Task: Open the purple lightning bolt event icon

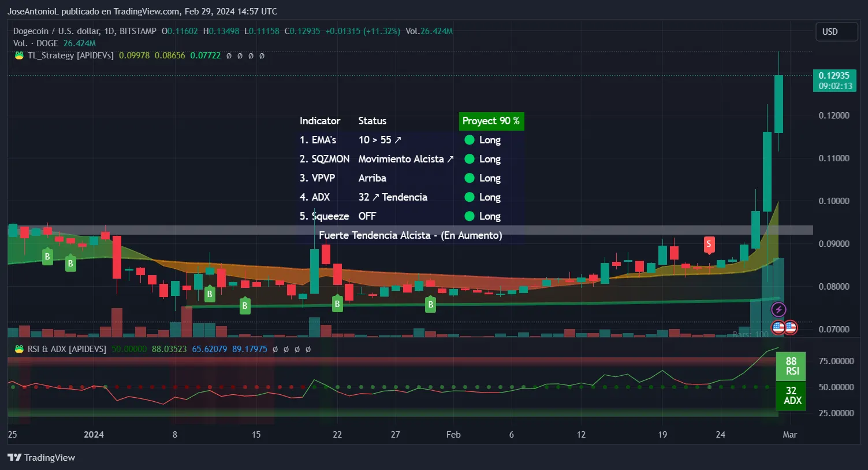Action: pyautogui.click(x=778, y=310)
